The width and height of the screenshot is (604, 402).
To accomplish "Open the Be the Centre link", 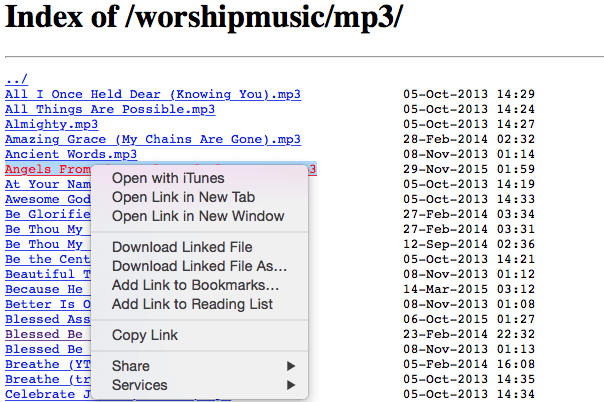I will (x=48, y=260).
